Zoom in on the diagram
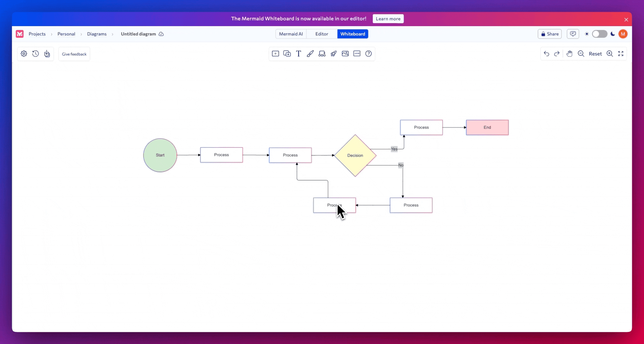This screenshot has width=644, height=344. coord(610,54)
